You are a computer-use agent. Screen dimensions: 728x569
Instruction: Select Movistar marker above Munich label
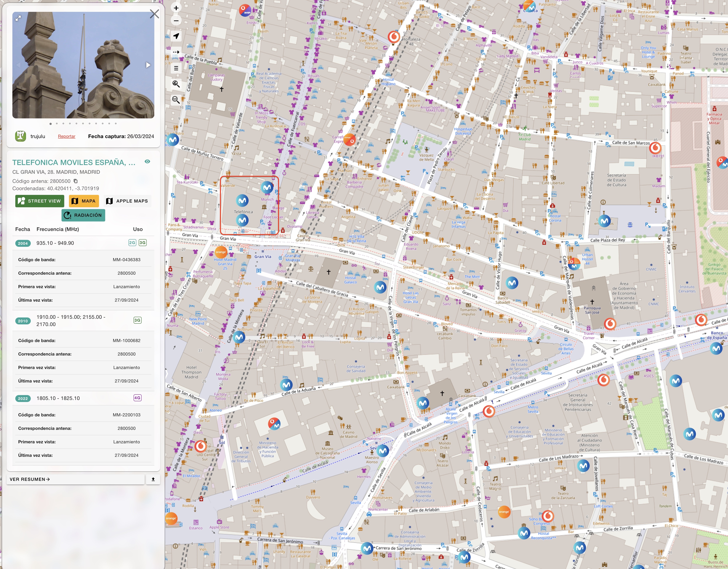point(267,187)
